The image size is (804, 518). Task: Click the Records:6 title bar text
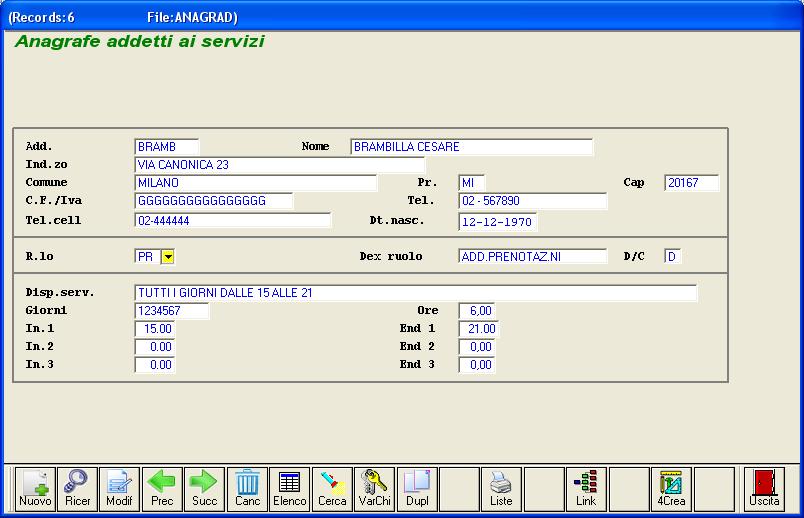point(42,17)
